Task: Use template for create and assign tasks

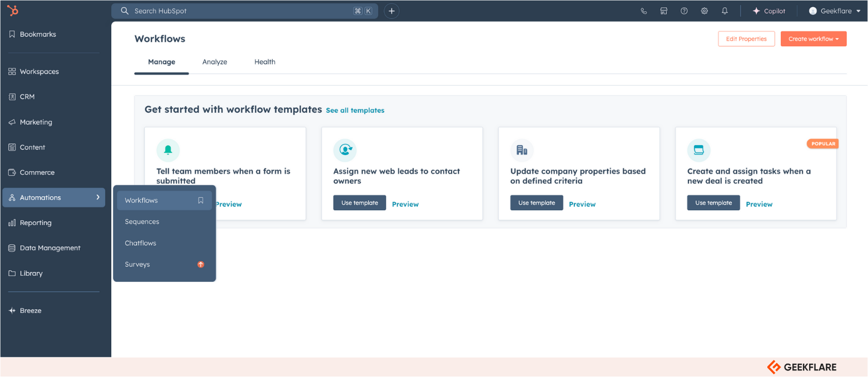Action: click(x=713, y=203)
